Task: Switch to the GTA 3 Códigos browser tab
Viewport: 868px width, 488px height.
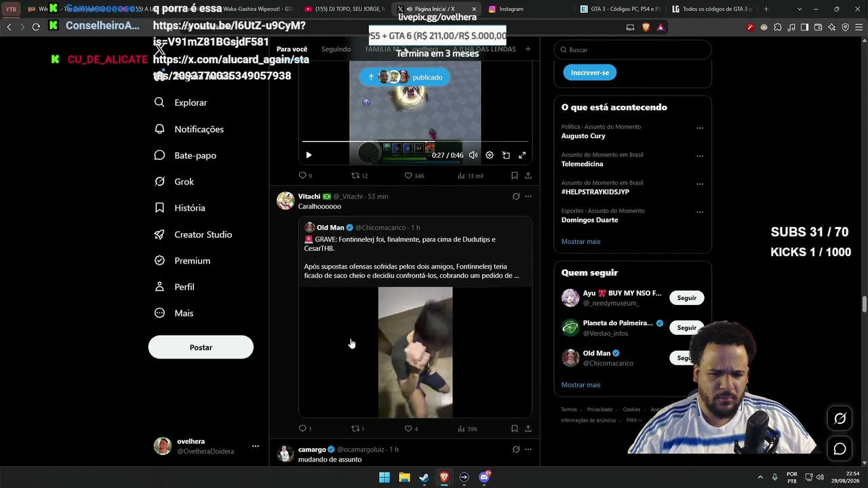Action: coord(620,9)
